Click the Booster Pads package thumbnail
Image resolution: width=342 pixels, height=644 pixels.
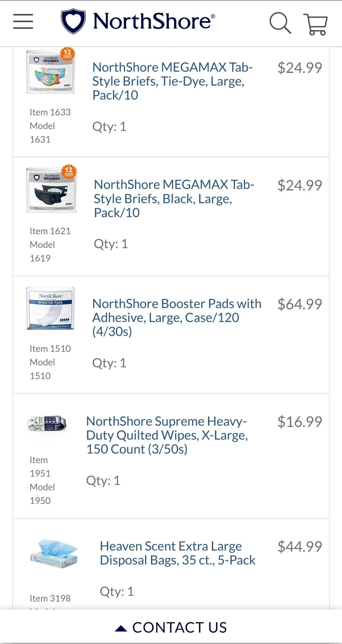(51, 308)
